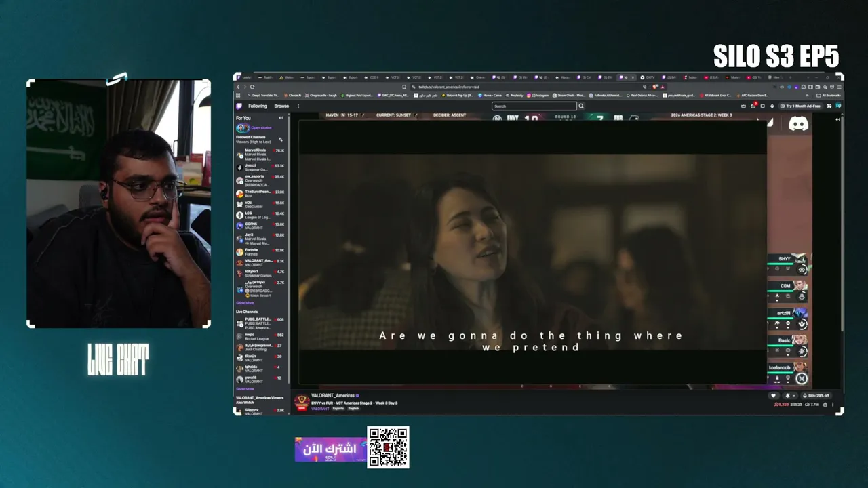The height and width of the screenshot is (488, 868).
Task: Open the xQc followed channel
Action: [260, 203]
